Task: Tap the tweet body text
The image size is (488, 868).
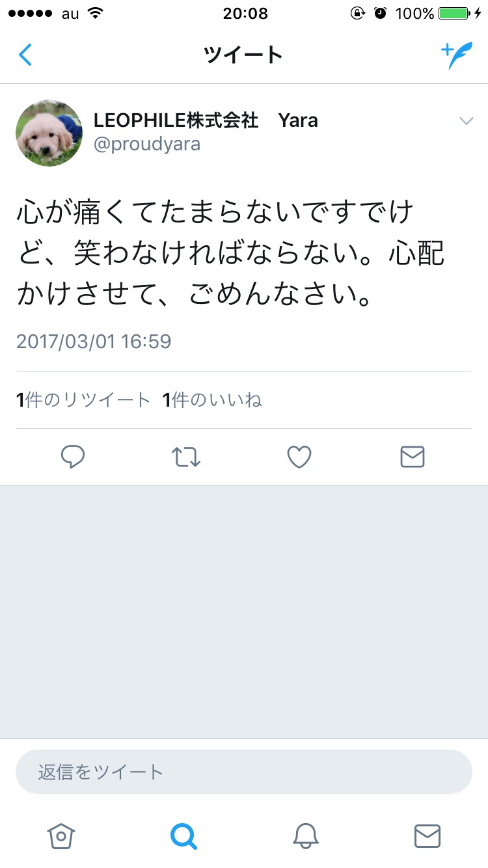Action: pyautogui.click(x=231, y=253)
